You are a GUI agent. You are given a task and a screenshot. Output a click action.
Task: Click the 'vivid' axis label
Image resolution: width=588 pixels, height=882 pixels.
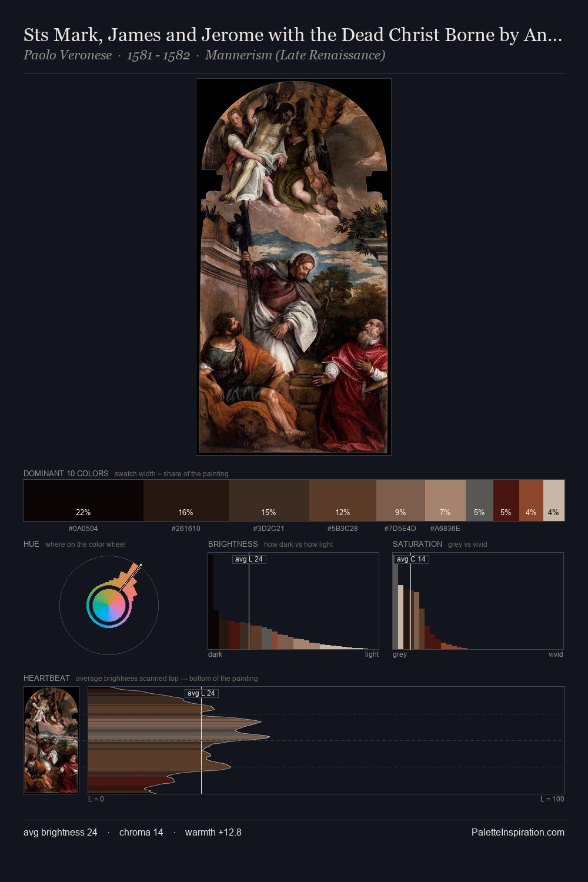(x=556, y=654)
